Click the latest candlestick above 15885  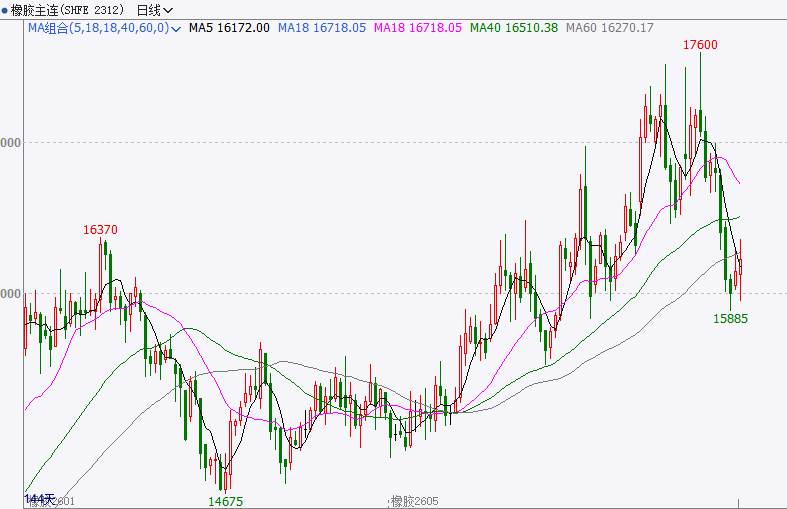coord(740,270)
